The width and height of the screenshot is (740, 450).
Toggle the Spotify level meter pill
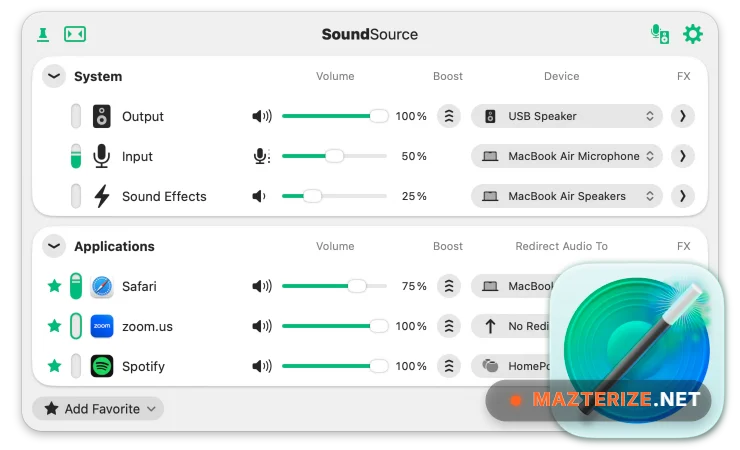(x=76, y=367)
